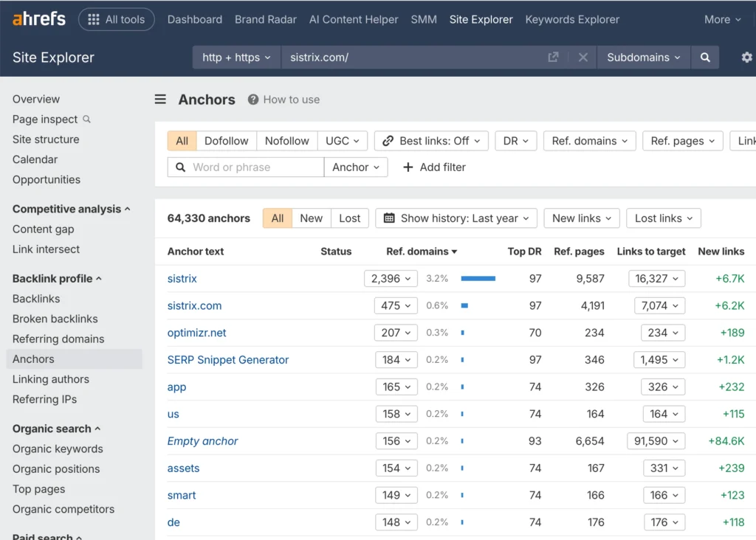Open Site structure in sidebar
756x540 pixels.
46,139
